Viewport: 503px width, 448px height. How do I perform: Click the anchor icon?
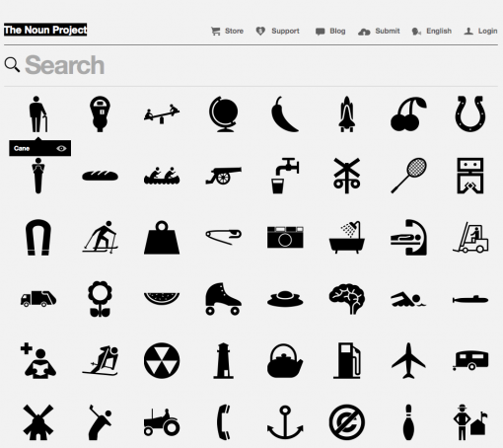pyautogui.click(x=285, y=422)
